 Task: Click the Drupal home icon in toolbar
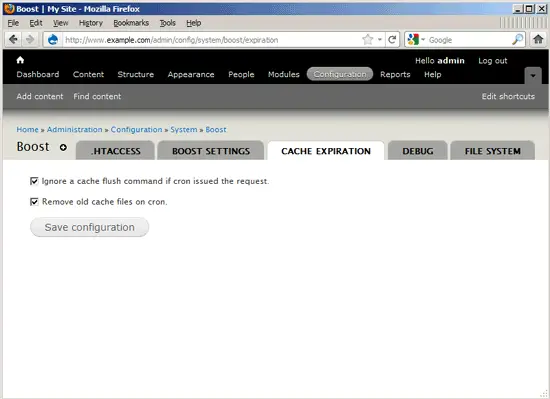coord(20,60)
